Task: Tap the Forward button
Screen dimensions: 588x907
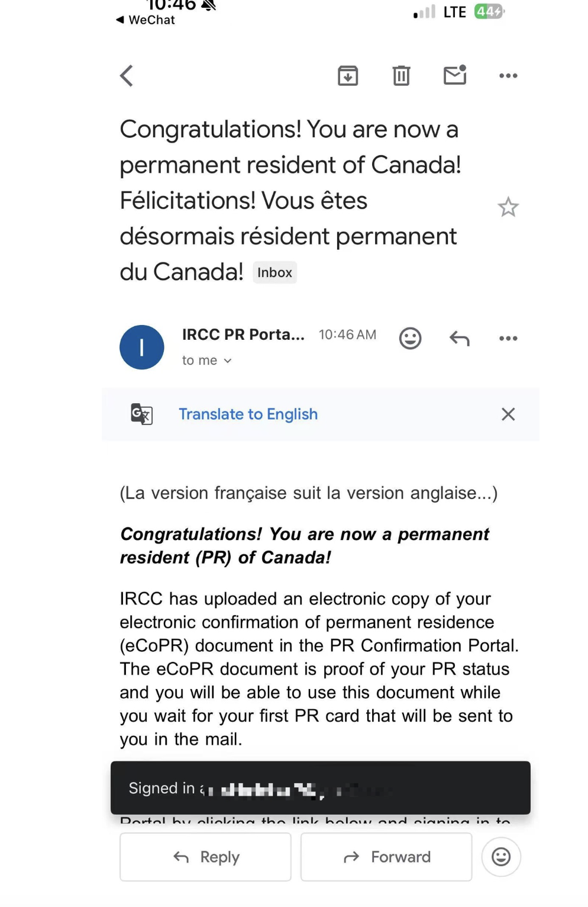Action: pos(386,857)
